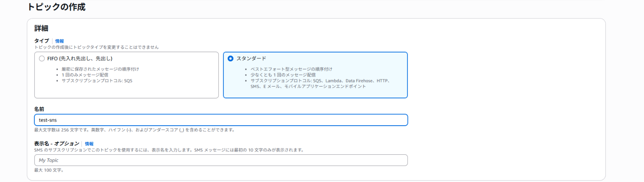Click the トピックの作成 page heading
Image resolution: width=644 pixels, height=182 pixels.
[56, 7]
